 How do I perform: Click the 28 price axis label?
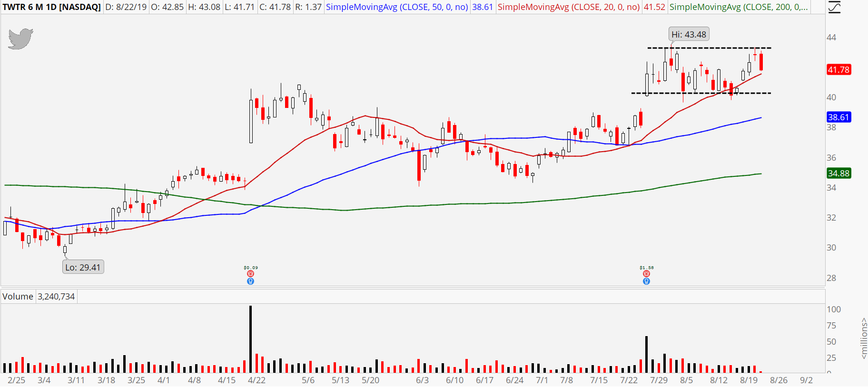pos(831,278)
